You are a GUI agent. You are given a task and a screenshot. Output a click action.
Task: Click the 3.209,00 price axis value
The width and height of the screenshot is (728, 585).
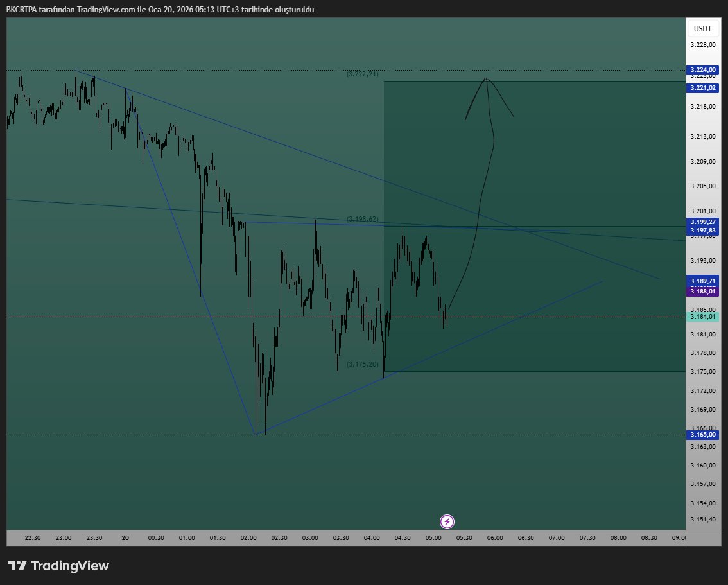point(702,162)
